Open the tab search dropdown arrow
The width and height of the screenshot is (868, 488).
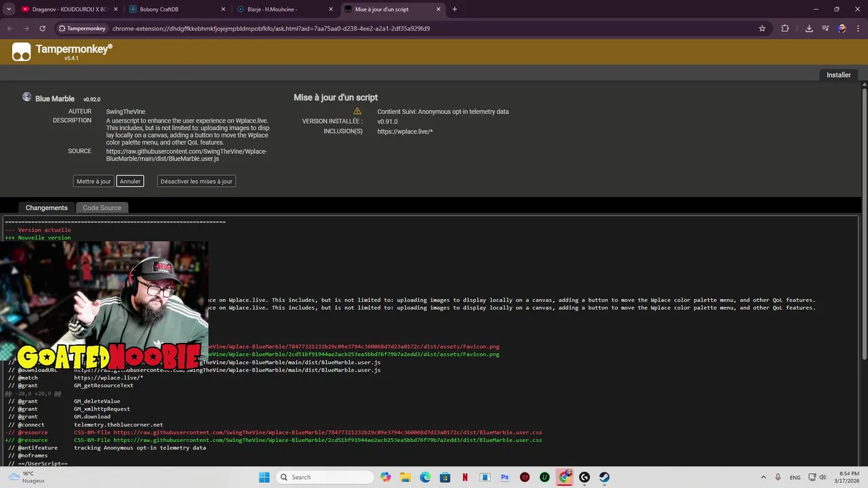(9, 9)
